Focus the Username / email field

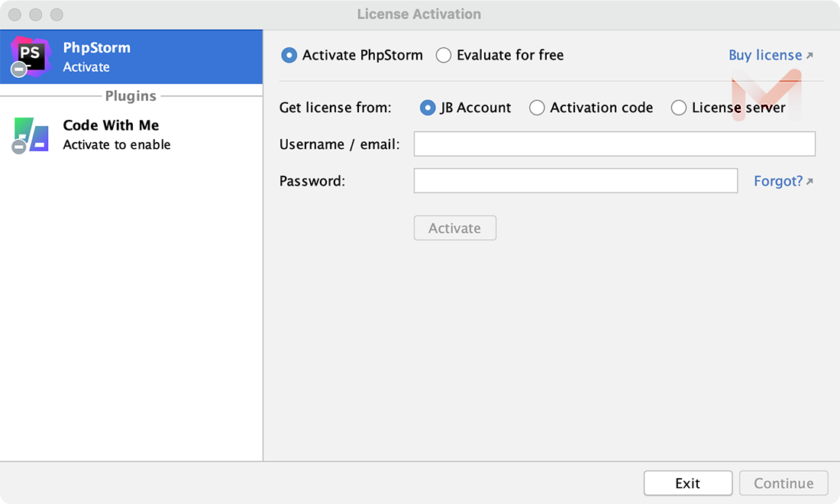coord(614,144)
